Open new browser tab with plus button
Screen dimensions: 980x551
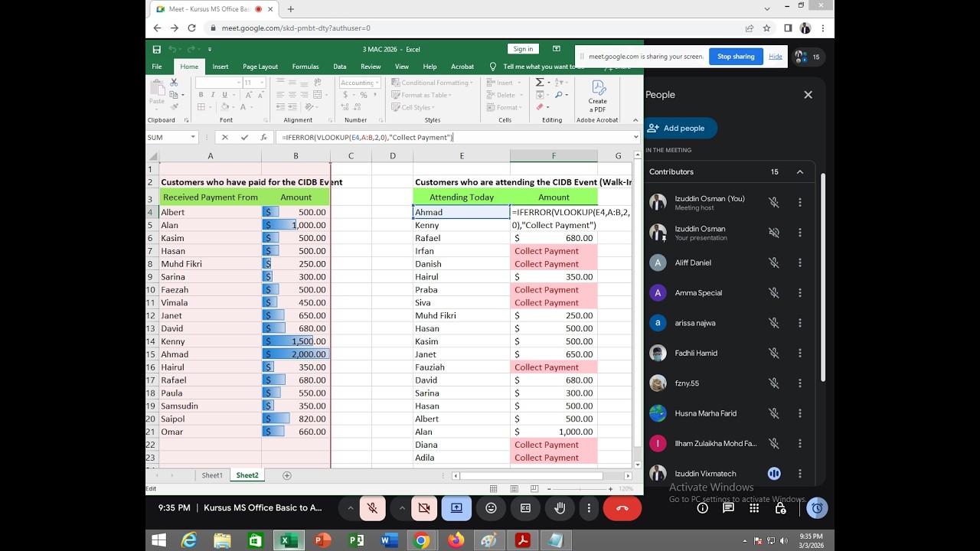(290, 9)
